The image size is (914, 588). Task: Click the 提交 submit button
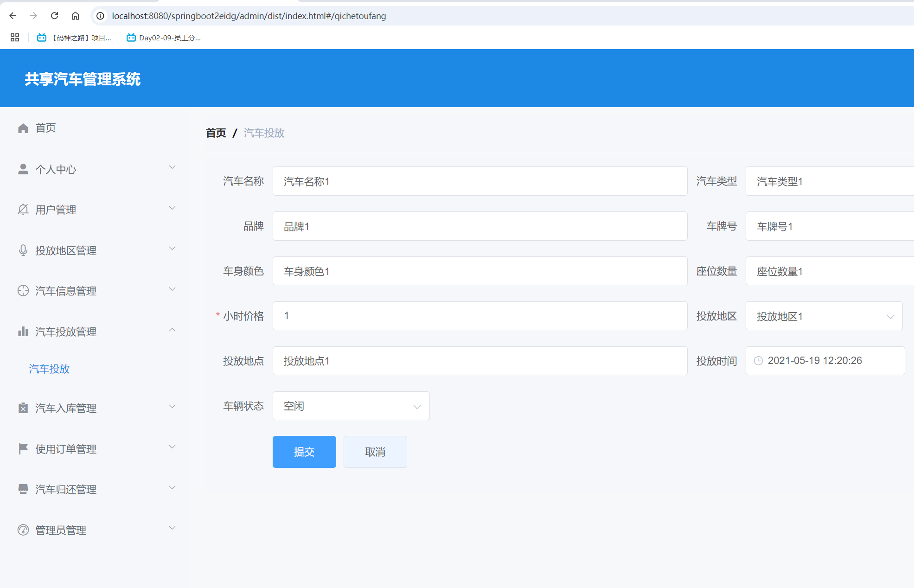coord(304,452)
